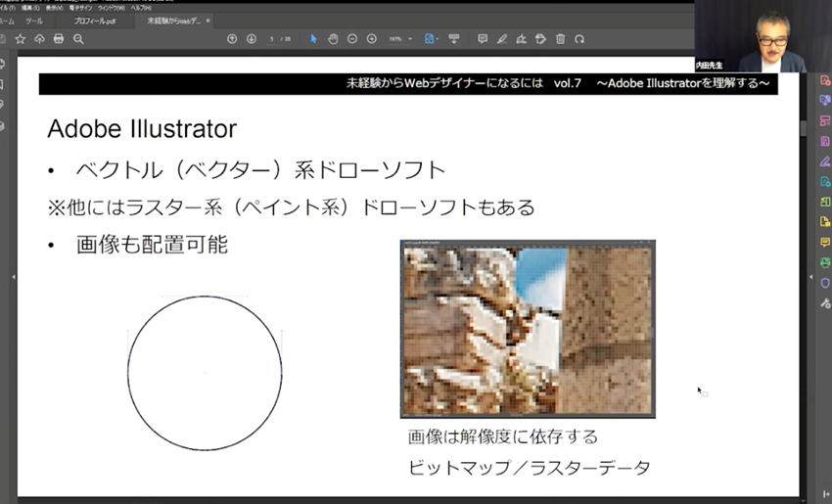Open the Create PDF tool in the right pane
Viewport: 832px width, 504px height.
(x=825, y=80)
